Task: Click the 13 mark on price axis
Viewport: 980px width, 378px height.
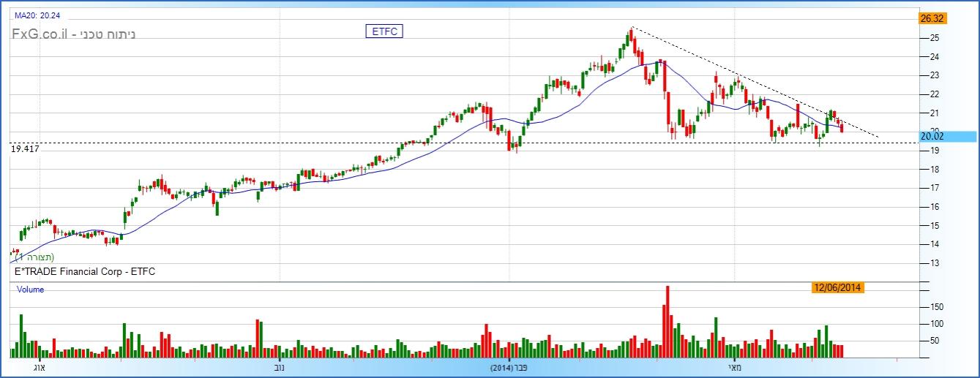Action: [x=934, y=263]
